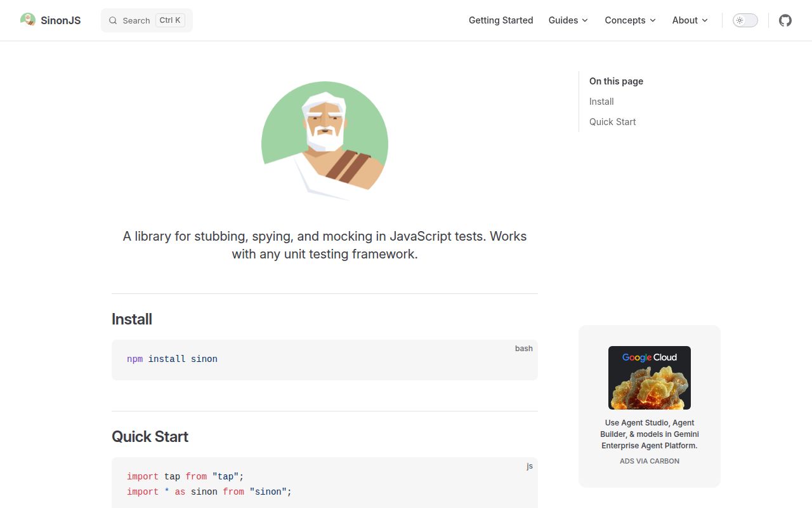812x508 pixels.
Task: Toggle the light/dark theme switch
Action: pos(745,20)
